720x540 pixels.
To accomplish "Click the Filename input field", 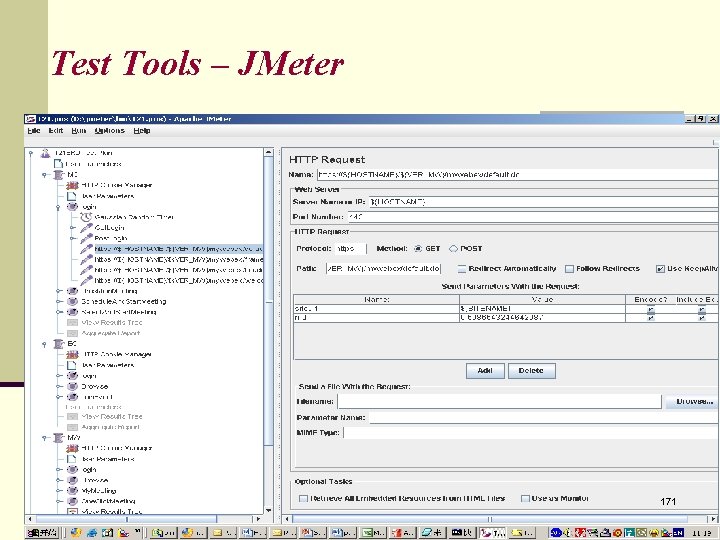I will 499,402.
